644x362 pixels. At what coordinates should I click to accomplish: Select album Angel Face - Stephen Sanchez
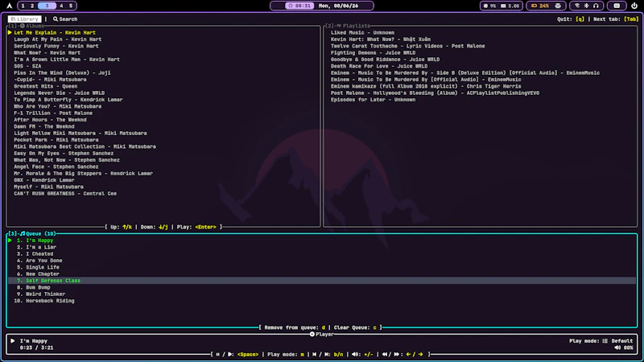click(x=56, y=167)
